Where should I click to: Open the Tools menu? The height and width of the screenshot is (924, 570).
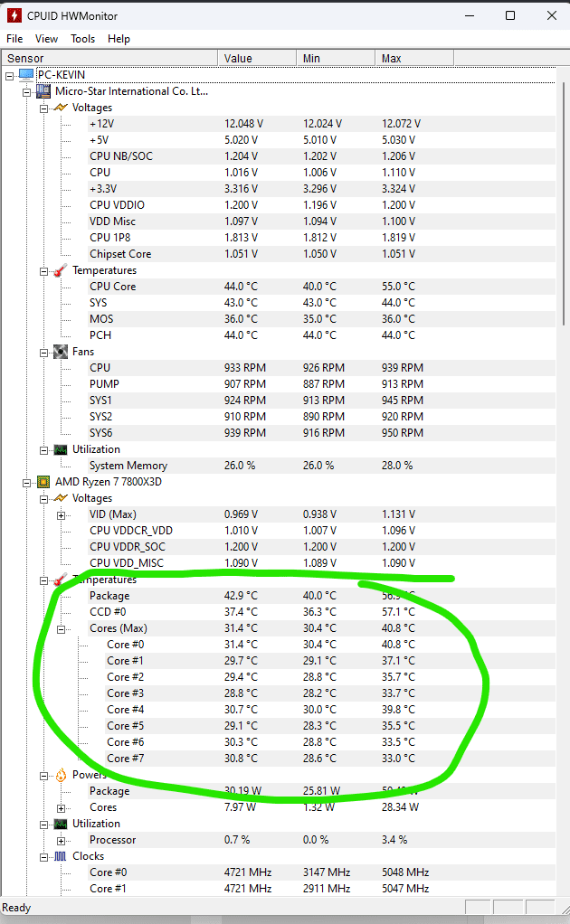[x=82, y=39]
